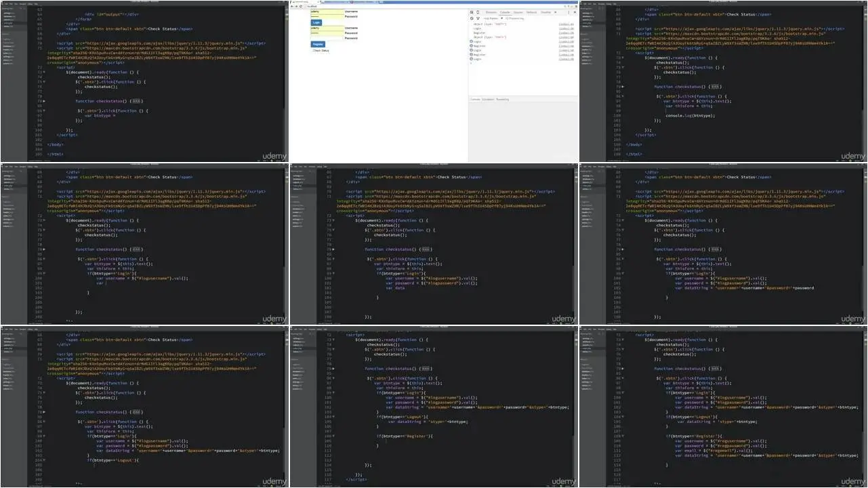The width and height of the screenshot is (868, 488).
Task: Open the DevTools Timeline tab
Action: (545, 12)
